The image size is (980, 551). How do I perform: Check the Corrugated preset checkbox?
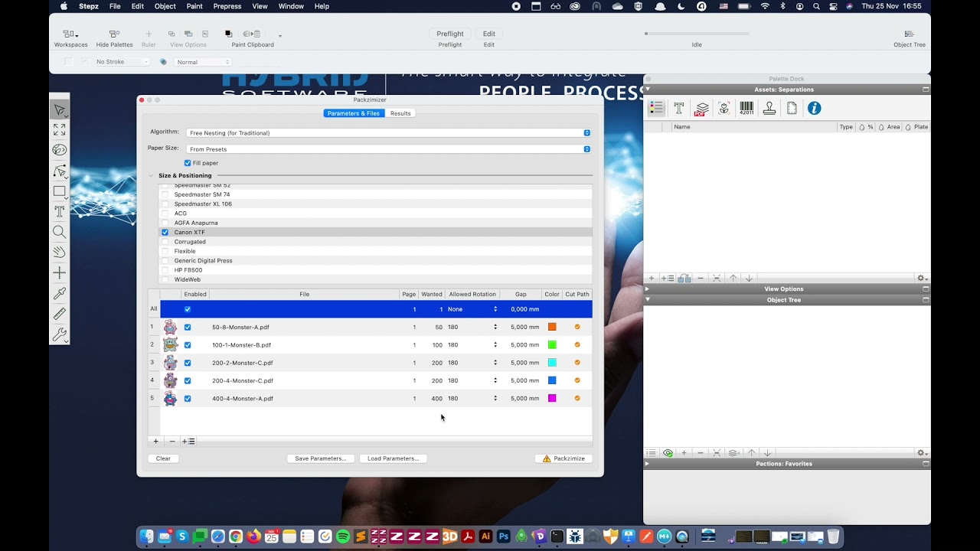tap(165, 242)
